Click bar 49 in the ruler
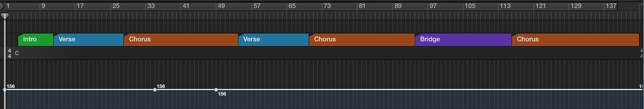The width and height of the screenshot is (644, 109). (x=221, y=6)
